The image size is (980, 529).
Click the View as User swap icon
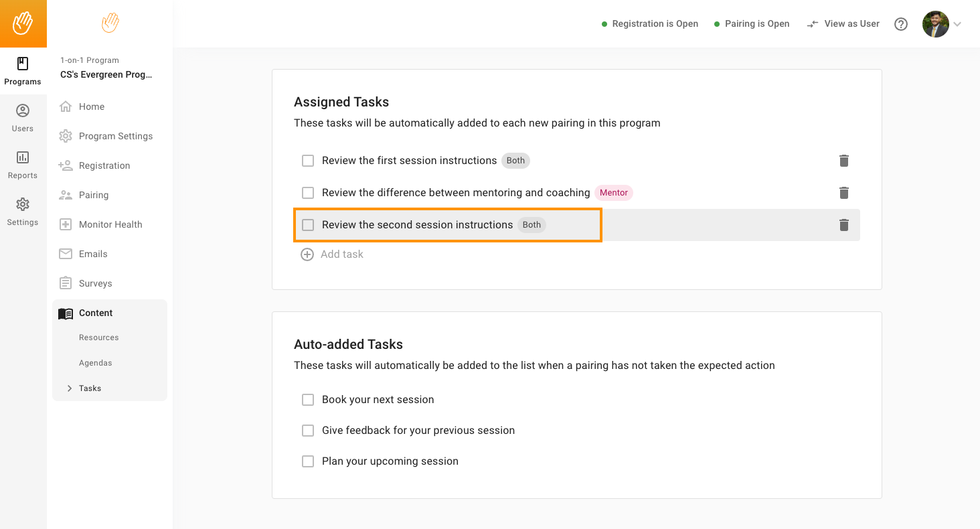[x=813, y=24]
